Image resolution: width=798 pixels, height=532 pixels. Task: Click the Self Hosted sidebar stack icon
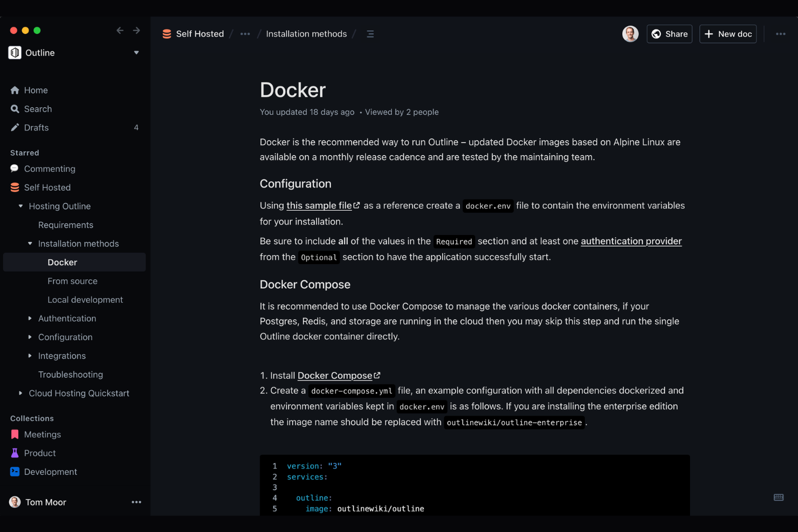pos(15,188)
